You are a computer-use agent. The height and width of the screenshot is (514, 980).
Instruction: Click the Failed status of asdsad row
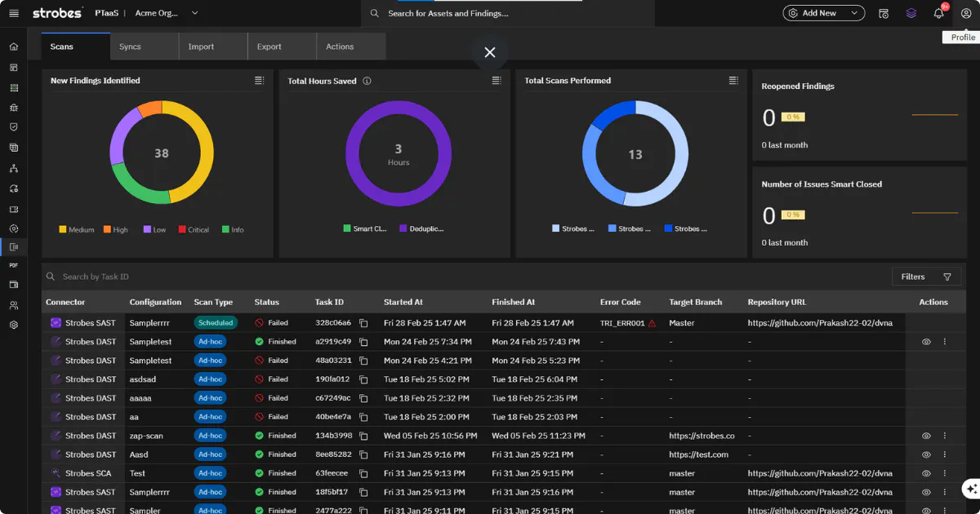pyautogui.click(x=272, y=379)
